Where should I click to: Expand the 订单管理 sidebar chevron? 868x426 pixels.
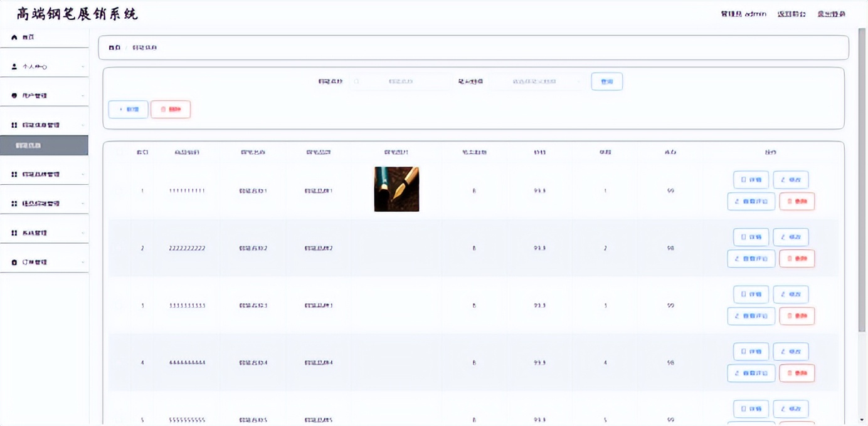point(83,262)
